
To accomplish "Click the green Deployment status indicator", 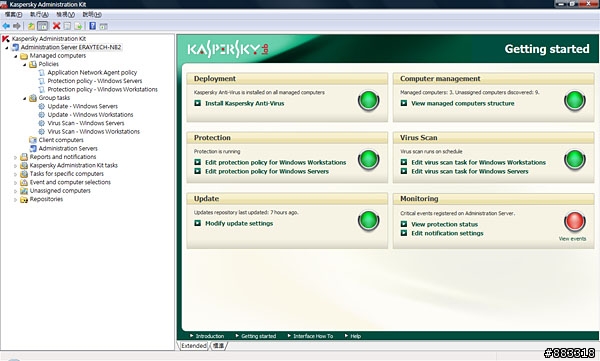I will tap(368, 100).
